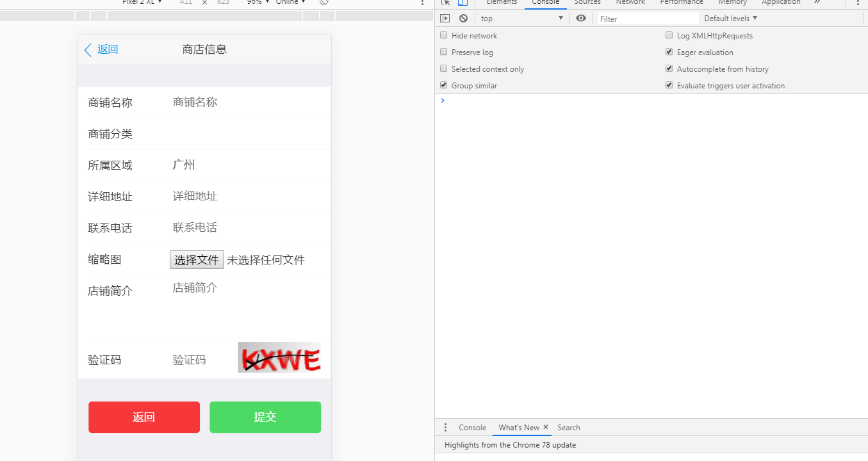Switch to the Console main tab
Image resolution: width=868 pixels, height=461 pixels.
click(x=545, y=3)
